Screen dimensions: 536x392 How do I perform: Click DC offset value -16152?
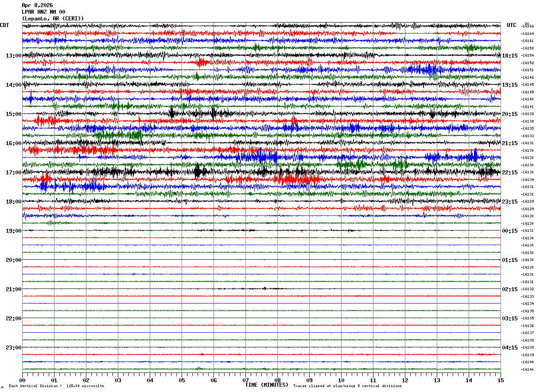pyautogui.click(x=527, y=63)
